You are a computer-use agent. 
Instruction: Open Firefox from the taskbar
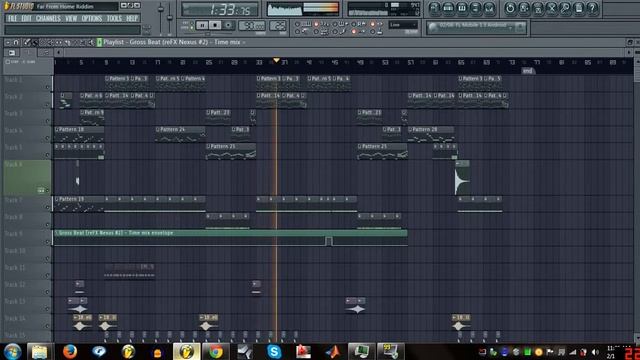70,351
